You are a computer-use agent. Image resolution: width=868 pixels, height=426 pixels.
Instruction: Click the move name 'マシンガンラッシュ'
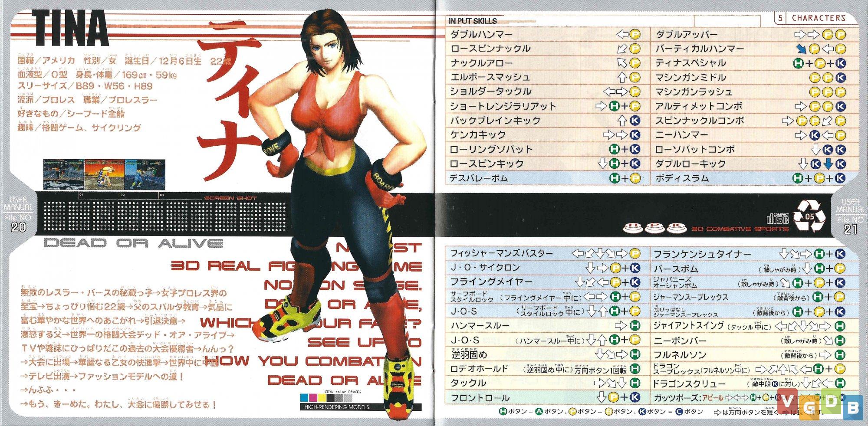pos(693,92)
